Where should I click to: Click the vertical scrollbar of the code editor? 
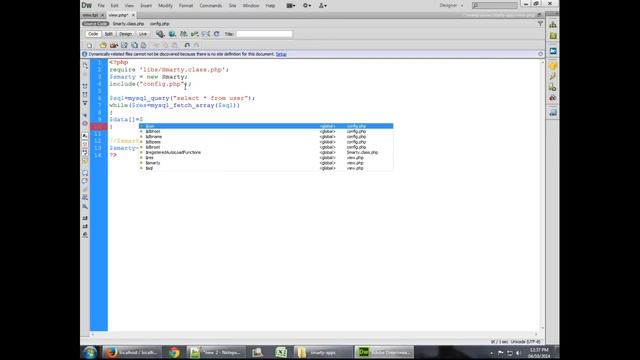(542, 195)
